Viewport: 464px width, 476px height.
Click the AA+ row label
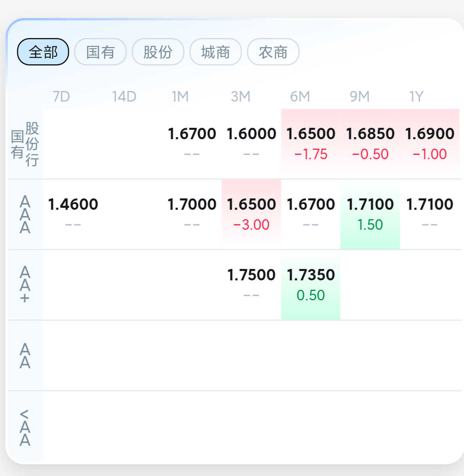(25, 285)
